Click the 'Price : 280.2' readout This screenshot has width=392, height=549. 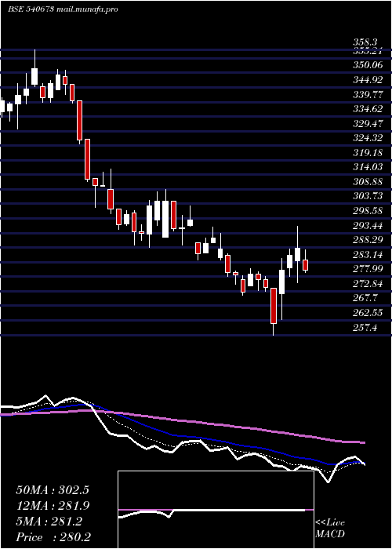coord(53,537)
